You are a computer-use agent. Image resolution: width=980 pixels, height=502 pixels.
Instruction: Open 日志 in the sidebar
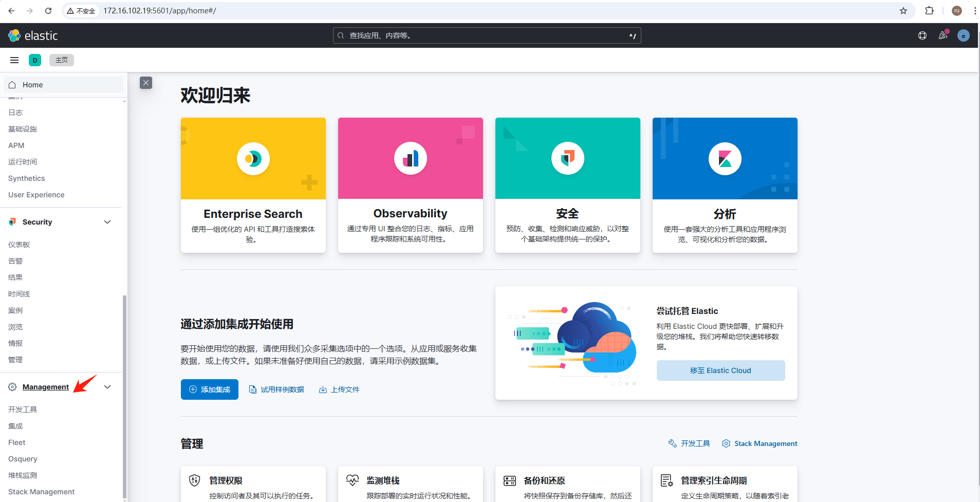click(15, 113)
